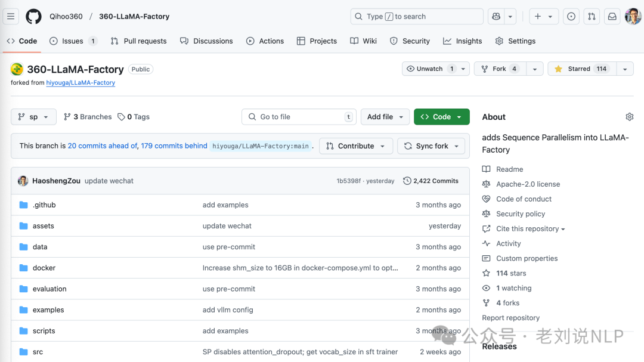The width and height of the screenshot is (644, 362).
Task: Open the notifications inbox icon
Action: pos(612,17)
